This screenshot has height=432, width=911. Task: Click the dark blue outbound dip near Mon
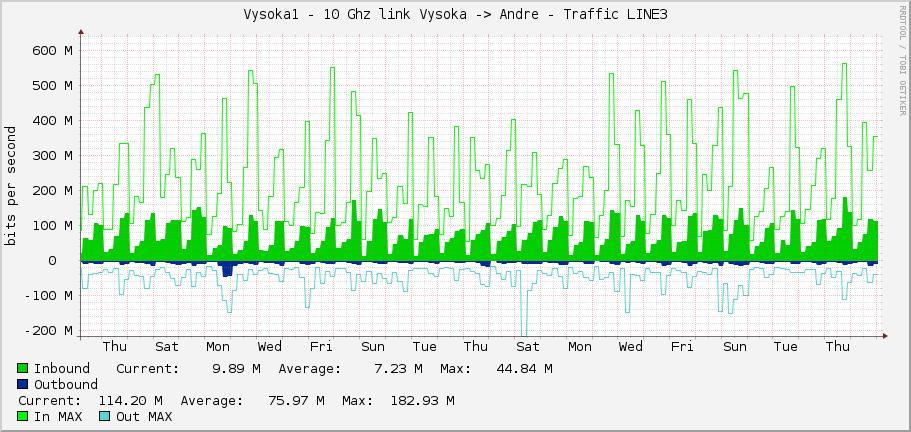pyautogui.click(x=227, y=269)
